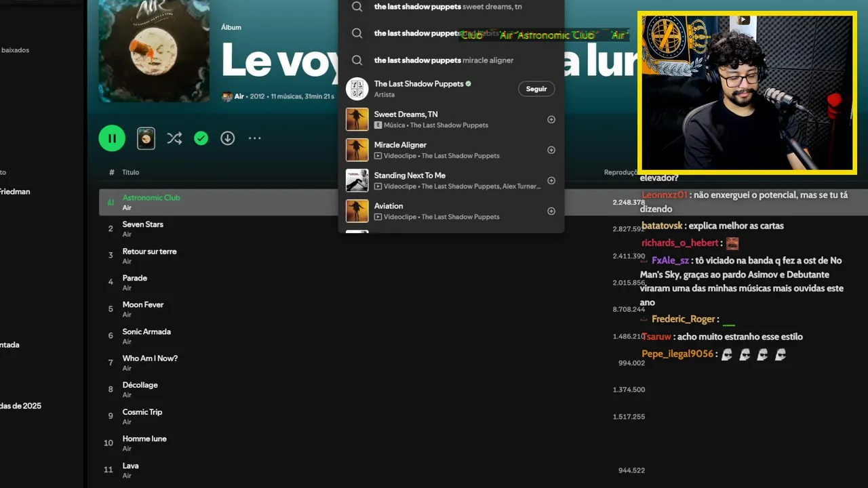Open the Air artist link under the album title
The image size is (868, 488).
pos(239,96)
